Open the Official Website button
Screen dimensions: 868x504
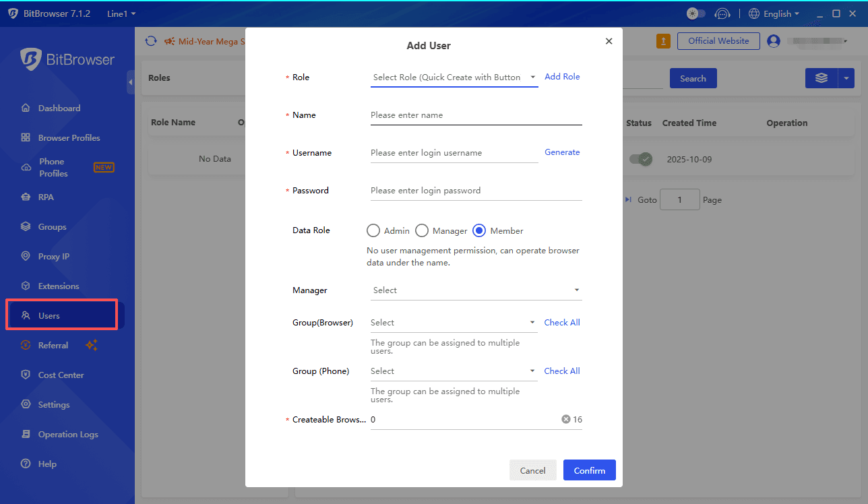pyautogui.click(x=718, y=41)
